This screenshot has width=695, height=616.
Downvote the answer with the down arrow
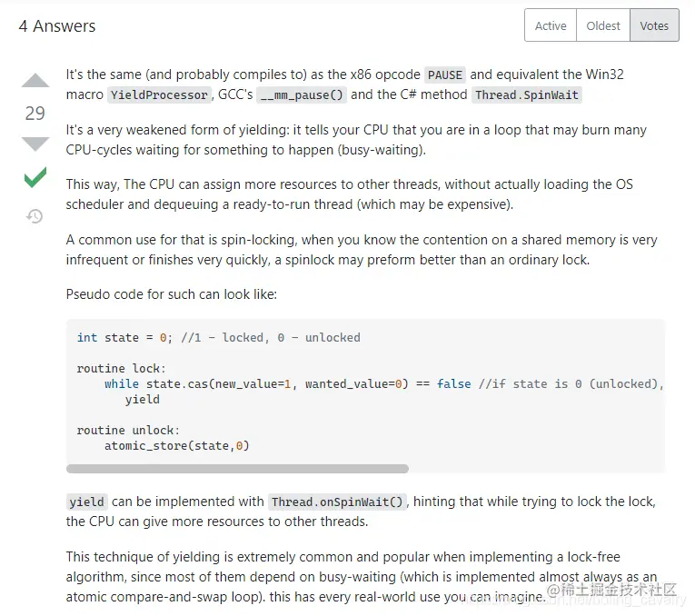click(35, 144)
